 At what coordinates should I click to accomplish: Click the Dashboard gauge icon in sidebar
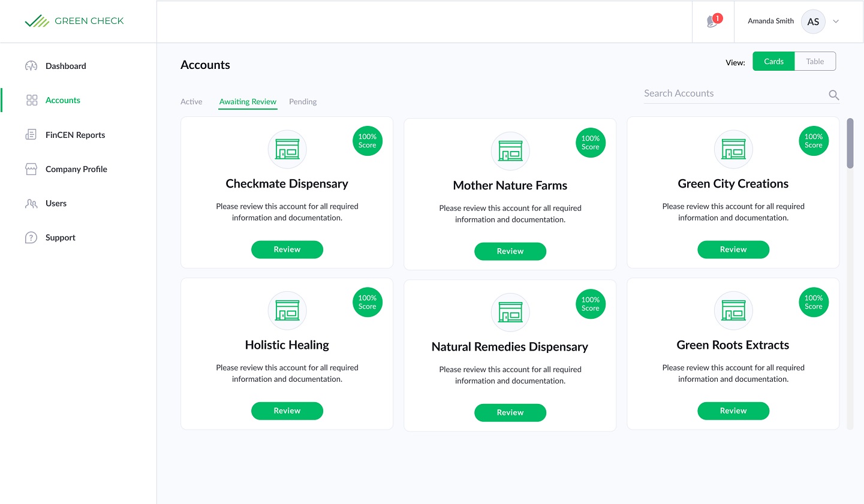tap(31, 66)
